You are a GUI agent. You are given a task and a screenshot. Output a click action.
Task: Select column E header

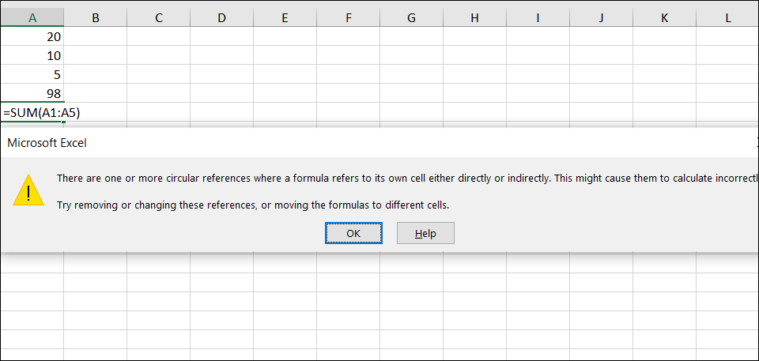tap(285, 18)
